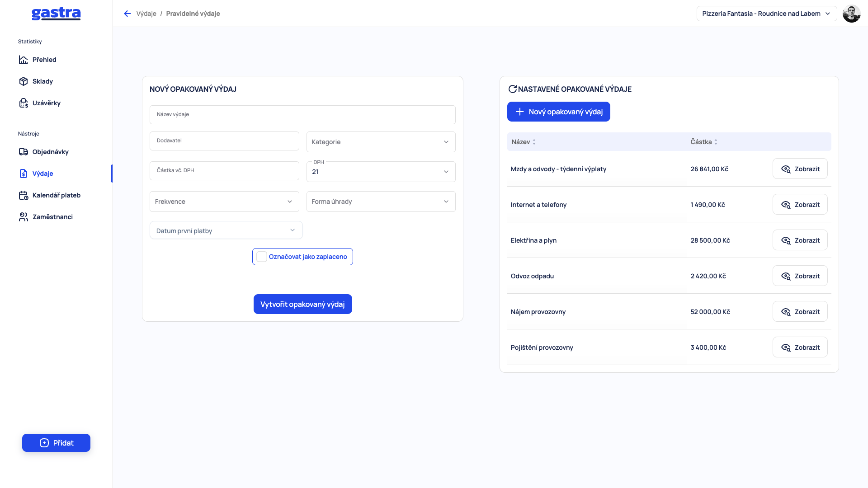Screen dimensions: 868x488
Task: Click the gastra logo
Action: click(x=56, y=14)
